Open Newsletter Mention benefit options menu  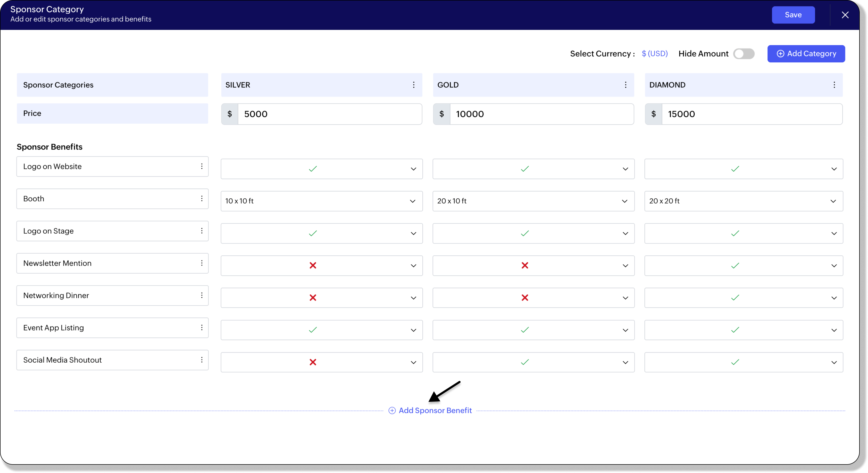(202, 263)
